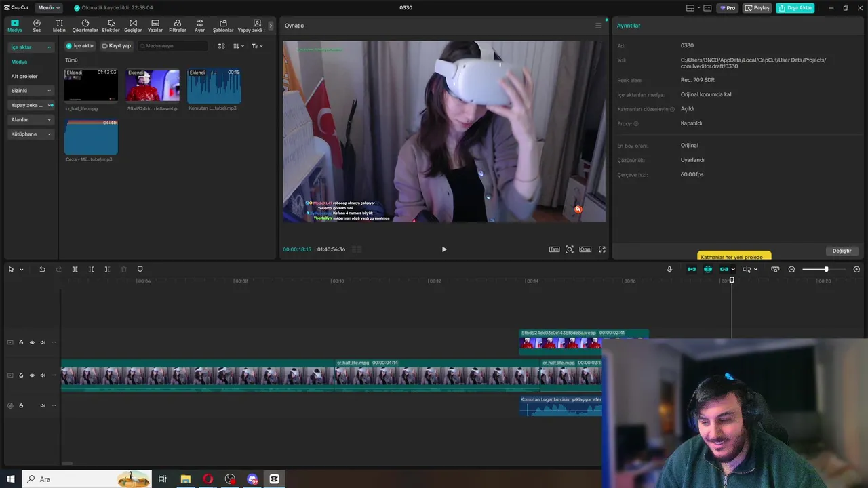Add a marker with the shield icon
The height and width of the screenshot is (488, 868).
pos(140,270)
